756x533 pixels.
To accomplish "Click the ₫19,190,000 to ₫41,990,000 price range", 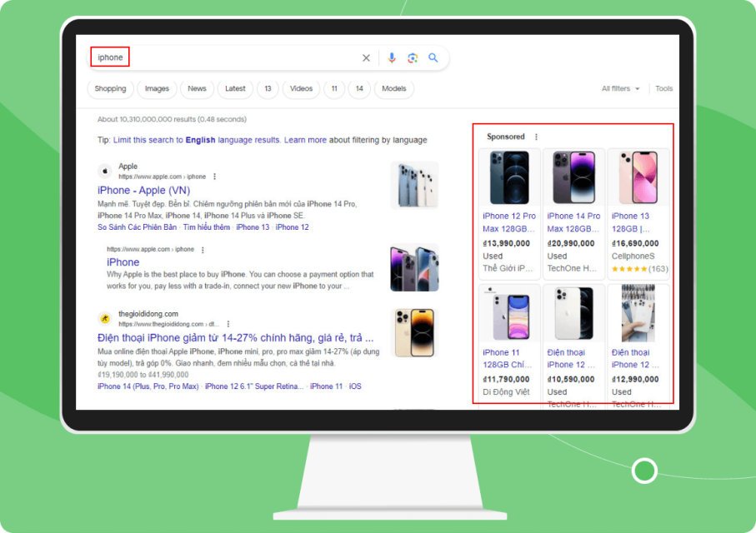I will [143, 375].
